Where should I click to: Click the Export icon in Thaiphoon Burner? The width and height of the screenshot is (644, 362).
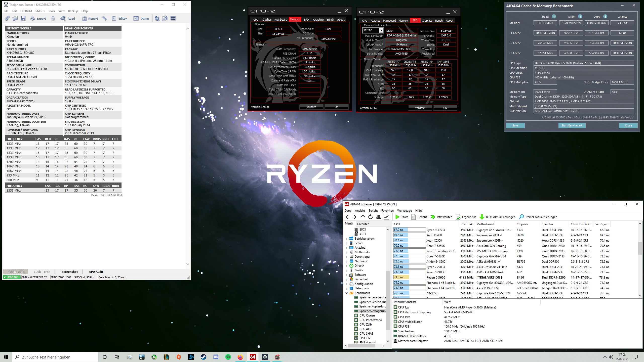point(38,18)
